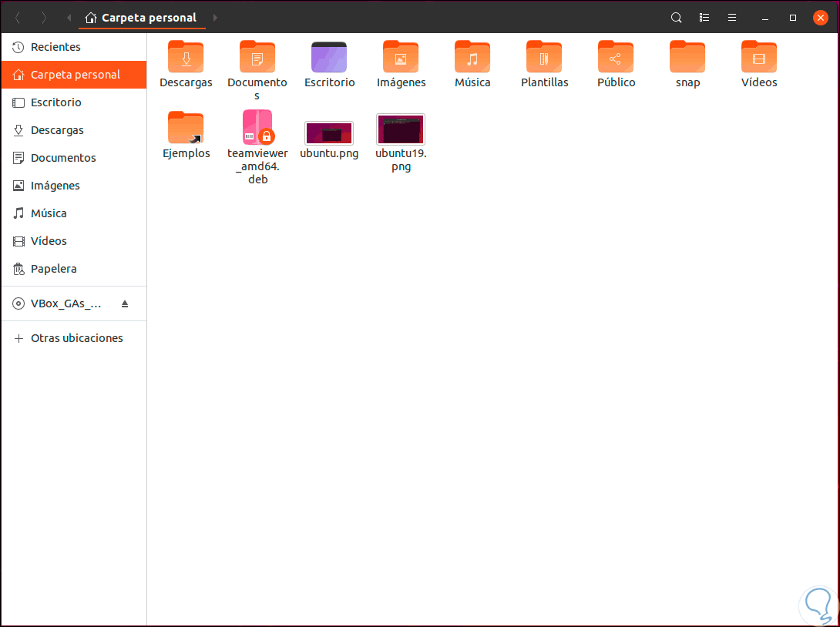Select the teamviewer_amd64.deb package file
Screen dimensions: 840x627
pyautogui.click(x=257, y=127)
